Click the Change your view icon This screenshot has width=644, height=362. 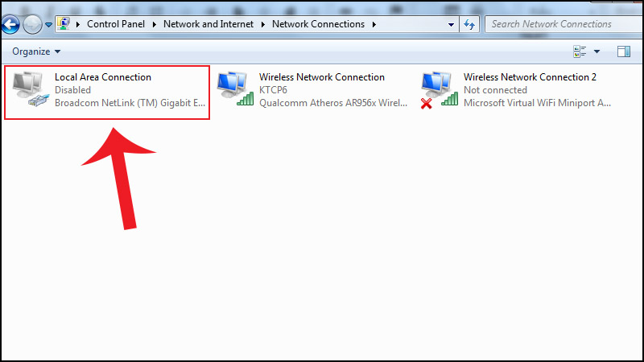(x=580, y=51)
